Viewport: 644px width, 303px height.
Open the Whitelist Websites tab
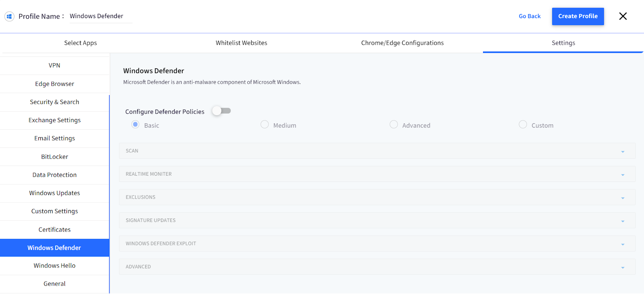(x=242, y=43)
